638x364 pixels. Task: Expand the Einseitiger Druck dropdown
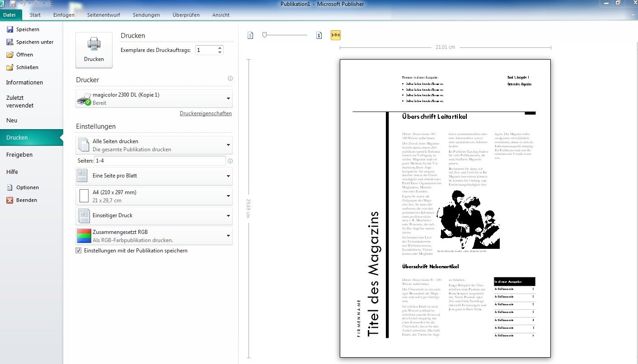154,216
